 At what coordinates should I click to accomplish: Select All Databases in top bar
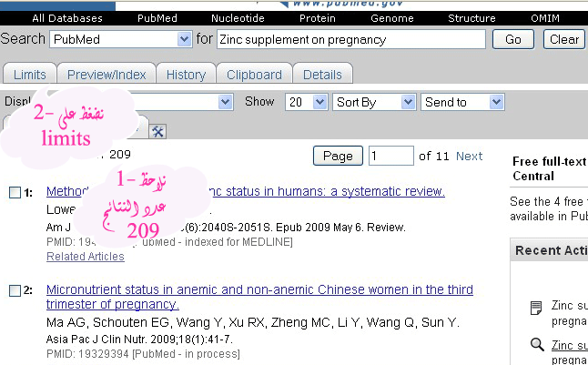67,18
